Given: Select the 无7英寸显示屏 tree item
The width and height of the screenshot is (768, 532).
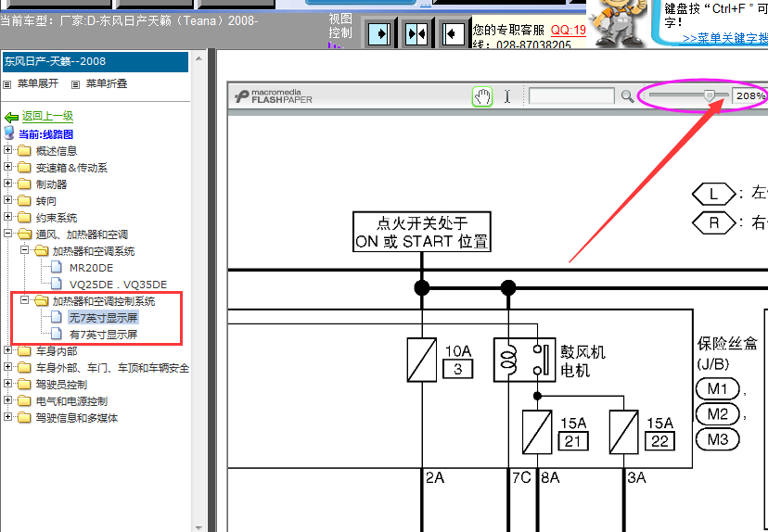Looking at the screenshot, I should coord(103,318).
